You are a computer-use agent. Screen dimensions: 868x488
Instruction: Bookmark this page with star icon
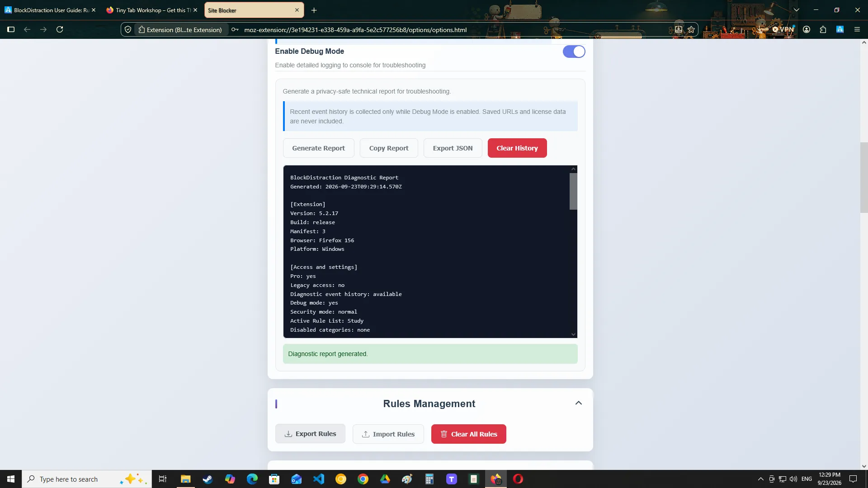691,29
